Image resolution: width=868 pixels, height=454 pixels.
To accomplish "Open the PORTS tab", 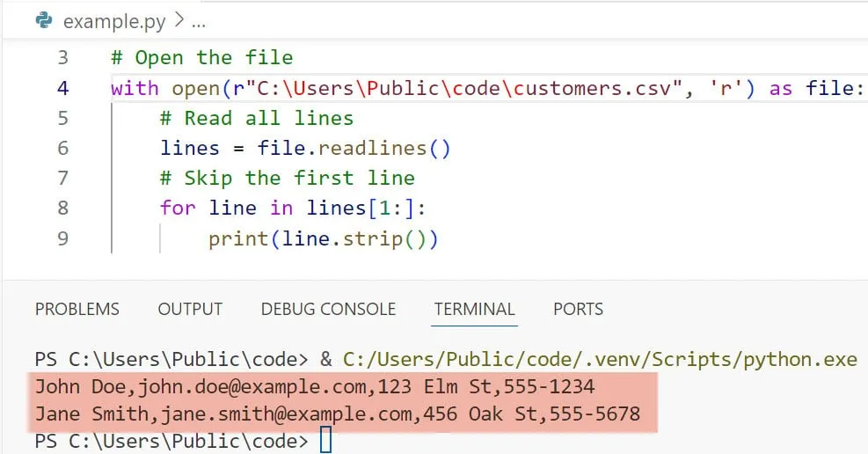I will pos(578,309).
